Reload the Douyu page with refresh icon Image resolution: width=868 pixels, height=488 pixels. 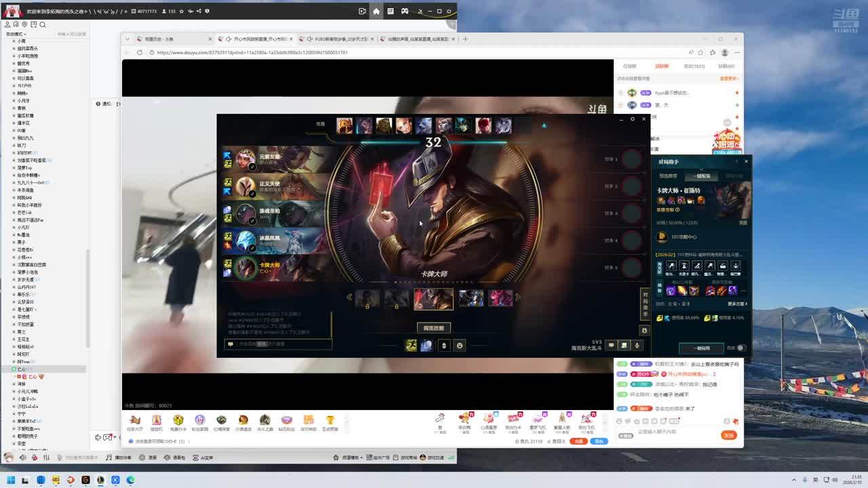click(x=140, y=52)
